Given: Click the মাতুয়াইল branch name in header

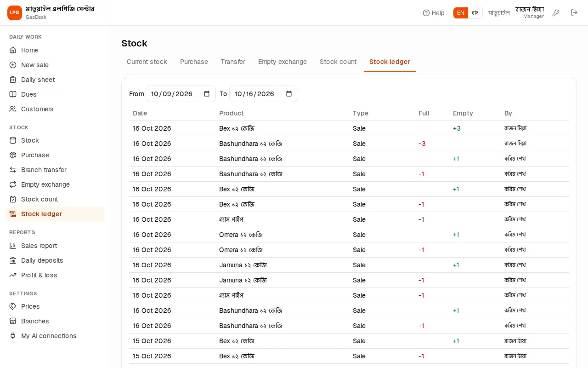Looking at the screenshot, I should (x=499, y=13).
